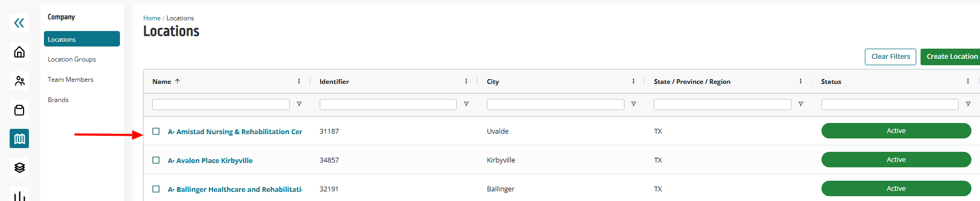Image resolution: width=980 pixels, height=201 pixels.
Task: Click the filter funnel icon for Name column
Action: click(299, 104)
